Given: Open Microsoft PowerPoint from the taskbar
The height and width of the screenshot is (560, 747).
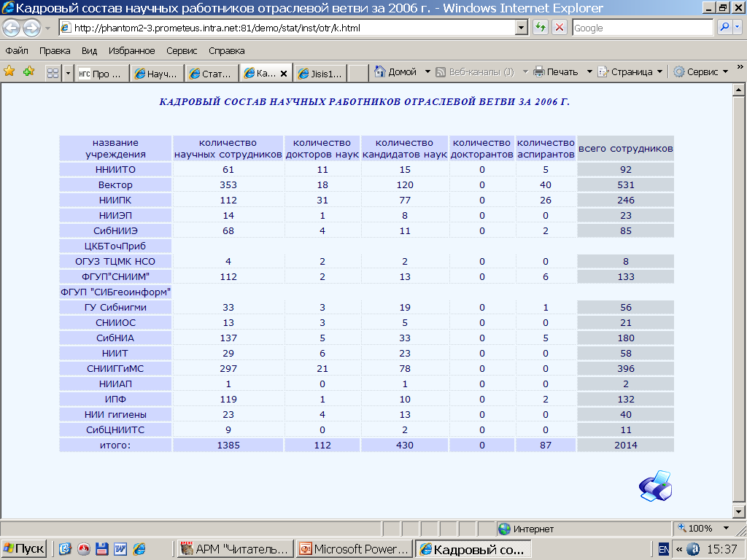Looking at the screenshot, I should [355, 549].
